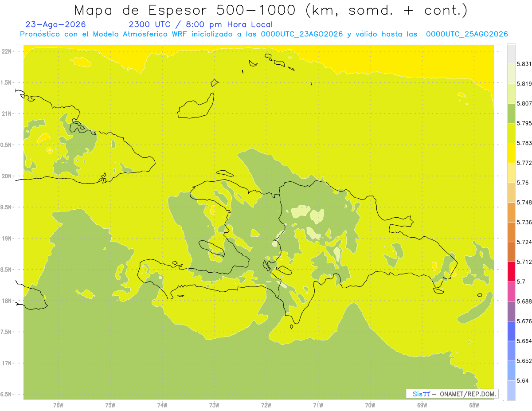Image resolution: width=532 pixels, height=411 pixels.
Task: Click the '73W' longitude label
Action: pyautogui.click(x=214, y=405)
